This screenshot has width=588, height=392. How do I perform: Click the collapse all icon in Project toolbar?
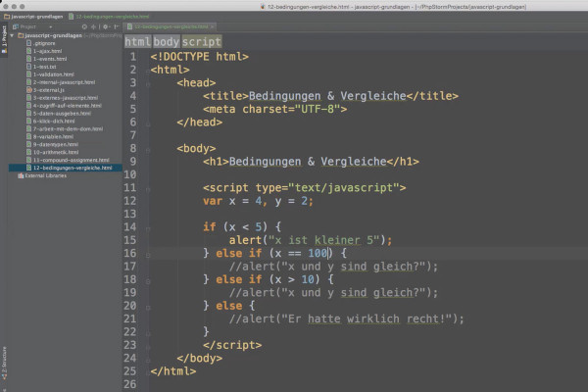tap(93, 26)
